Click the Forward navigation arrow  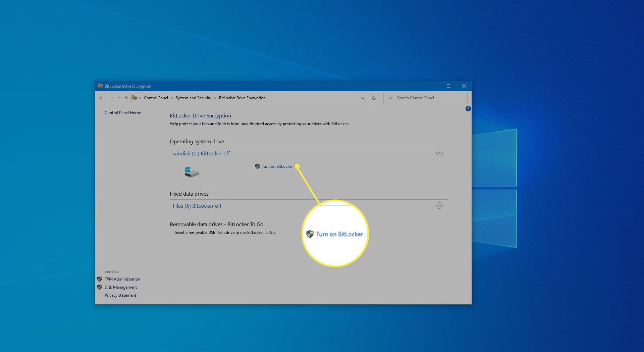111,98
